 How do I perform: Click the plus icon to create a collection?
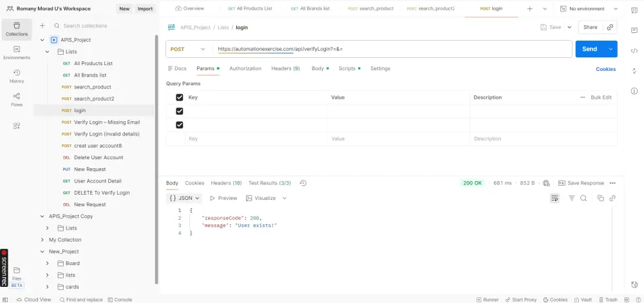pos(42,26)
